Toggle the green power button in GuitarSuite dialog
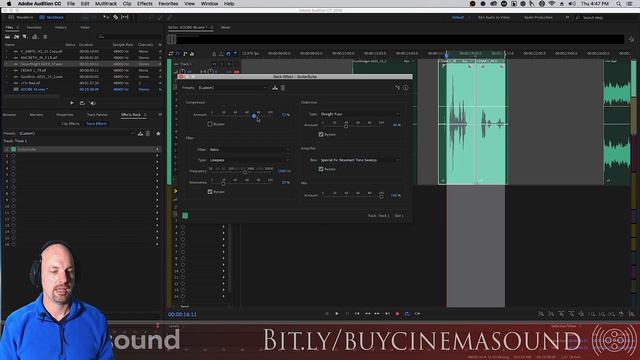640x360 pixels. tap(185, 216)
